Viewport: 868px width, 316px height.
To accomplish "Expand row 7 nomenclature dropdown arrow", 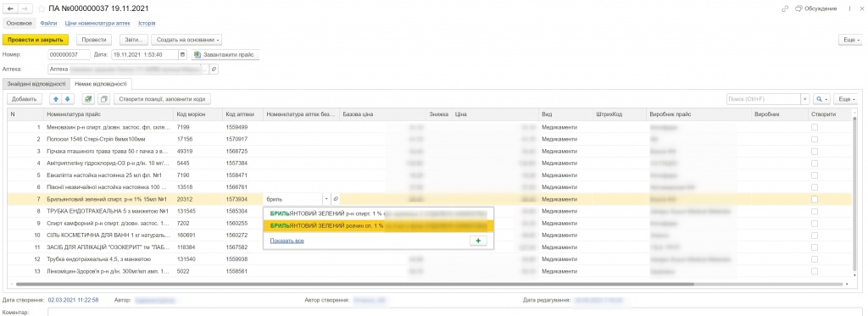I will click(x=326, y=199).
